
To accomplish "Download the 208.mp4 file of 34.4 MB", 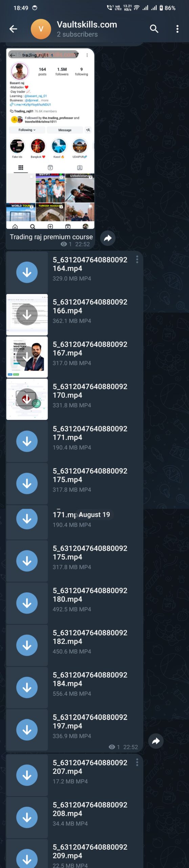I will (27, 817).
